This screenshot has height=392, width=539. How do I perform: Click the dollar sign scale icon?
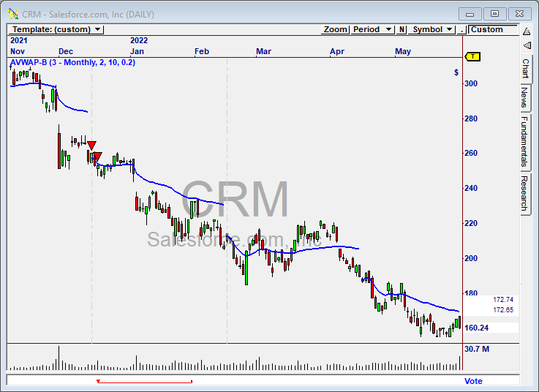456,72
